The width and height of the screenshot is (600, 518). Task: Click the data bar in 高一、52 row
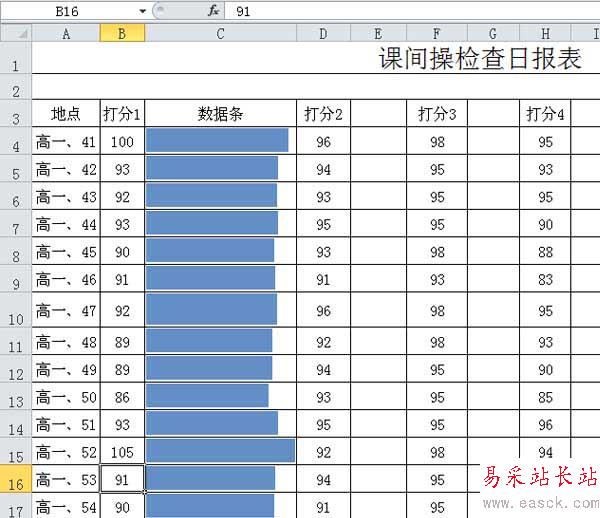tap(220, 451)
